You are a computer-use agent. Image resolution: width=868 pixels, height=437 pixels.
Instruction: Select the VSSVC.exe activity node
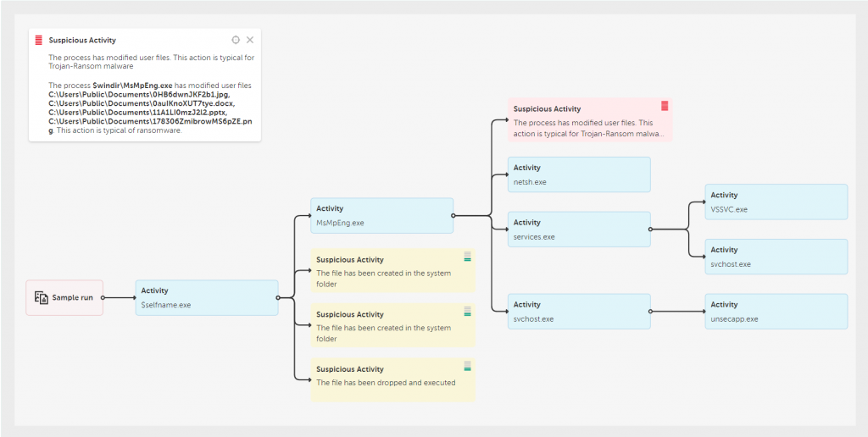776,202
